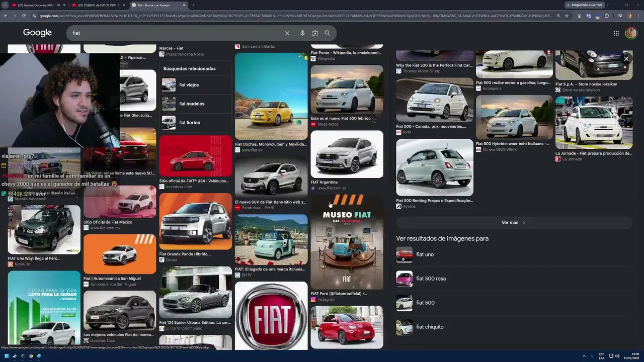Switch to the Groovy Disco and R&B tab
Screen dimensions: 644x362
coord(38,5)
